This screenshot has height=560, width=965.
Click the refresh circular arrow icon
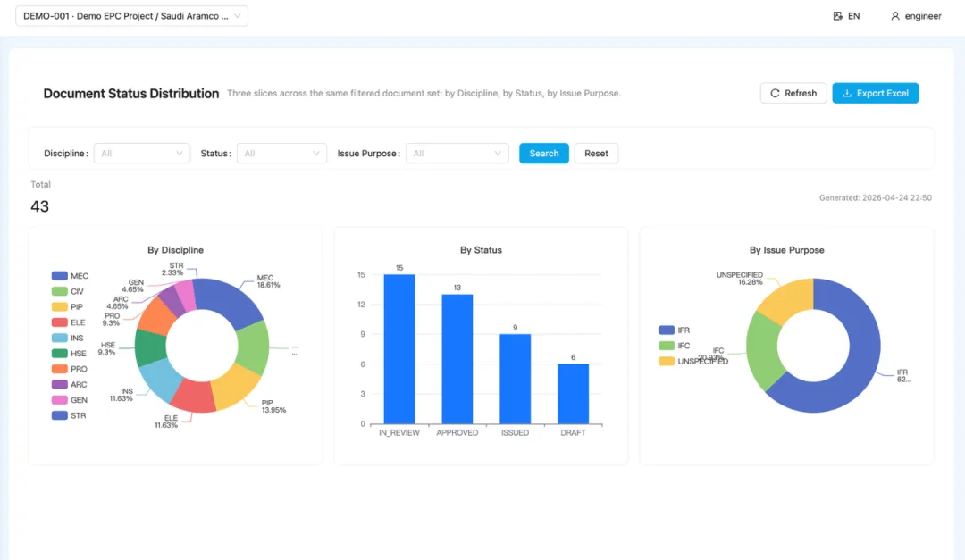[x=775, y=93]
